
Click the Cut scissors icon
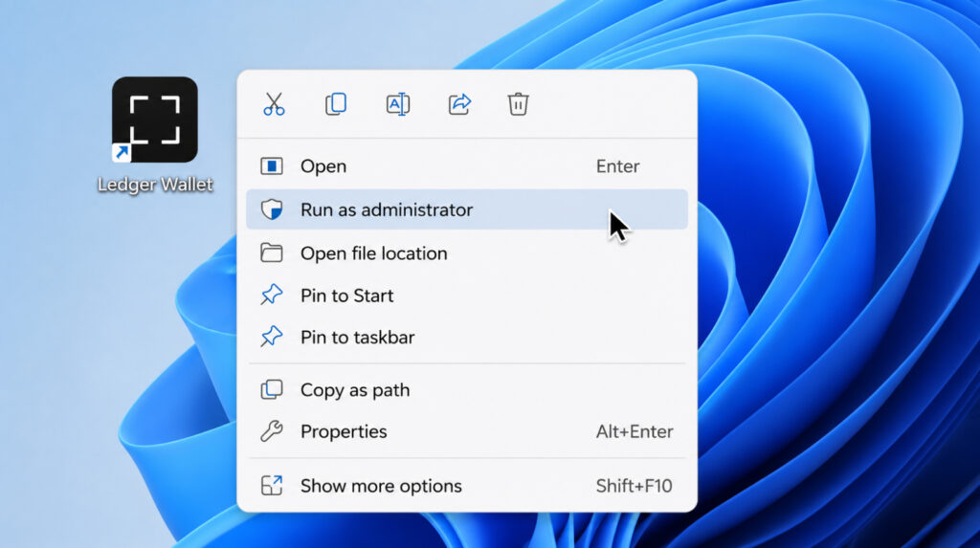coord(274,104)
